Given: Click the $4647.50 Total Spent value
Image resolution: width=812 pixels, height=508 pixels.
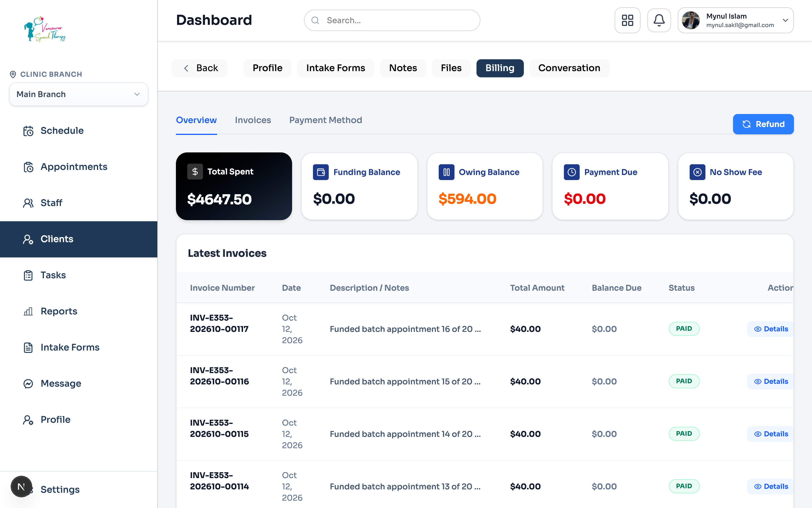Looking at the screenshot, I should pyautogui.click(x=219, y=200).
